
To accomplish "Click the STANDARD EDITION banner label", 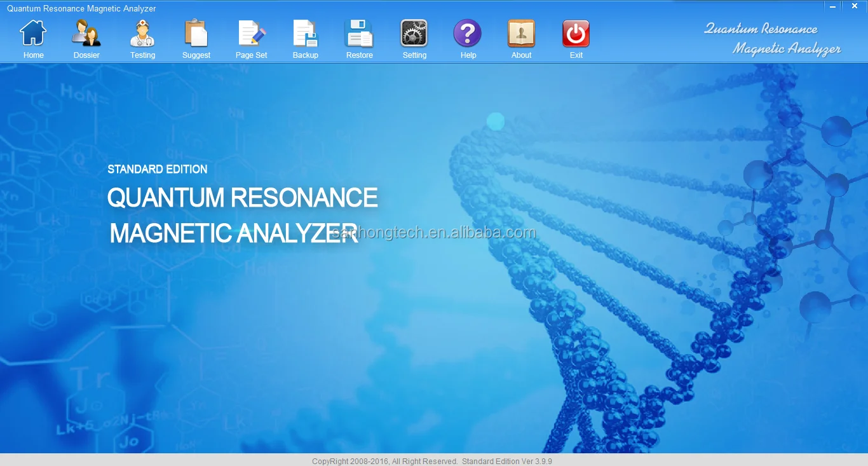I will point(158,169).
